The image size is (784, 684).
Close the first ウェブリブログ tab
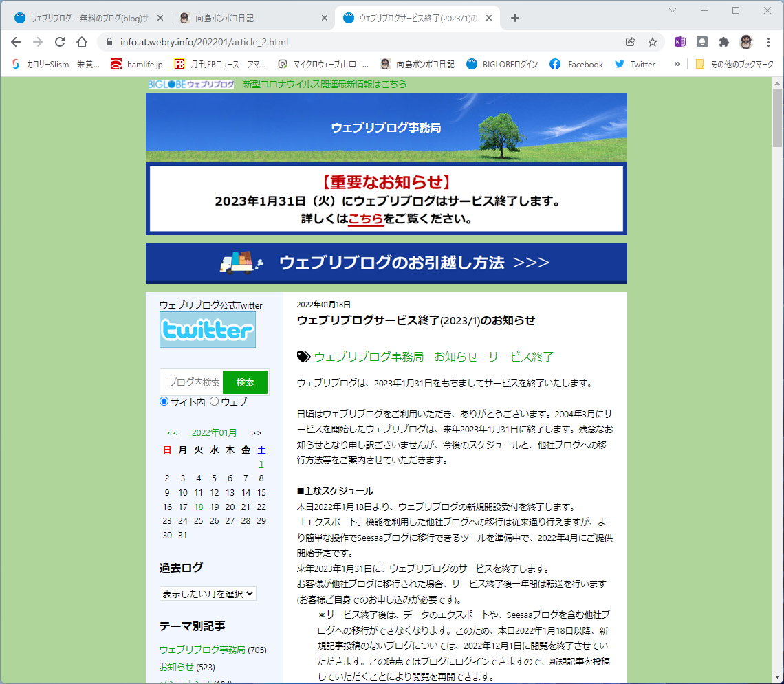(160, 18)
